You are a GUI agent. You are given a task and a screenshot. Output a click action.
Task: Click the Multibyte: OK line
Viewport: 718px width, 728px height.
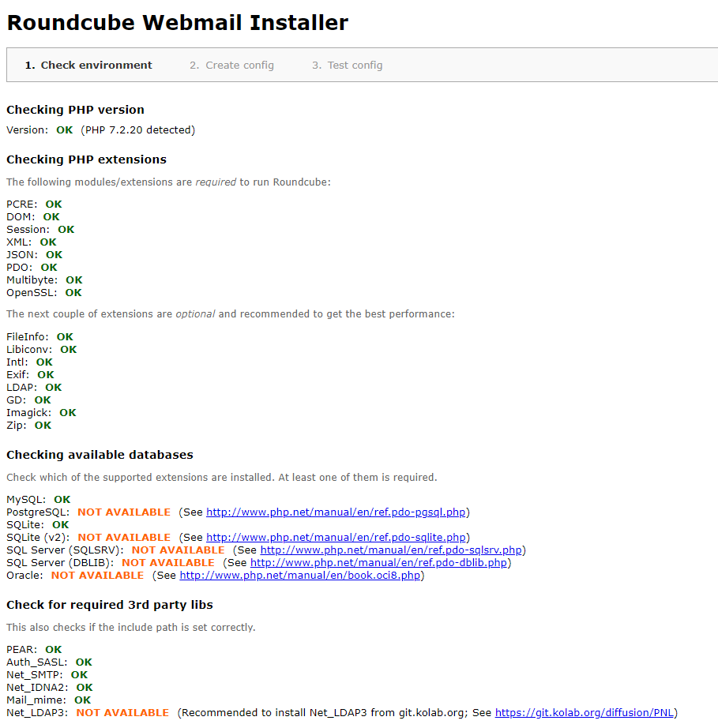click(x=44, y=280)
